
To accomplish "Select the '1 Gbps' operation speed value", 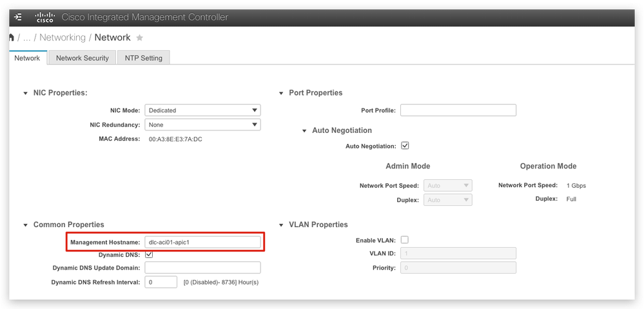I will [x=576, y=185].
